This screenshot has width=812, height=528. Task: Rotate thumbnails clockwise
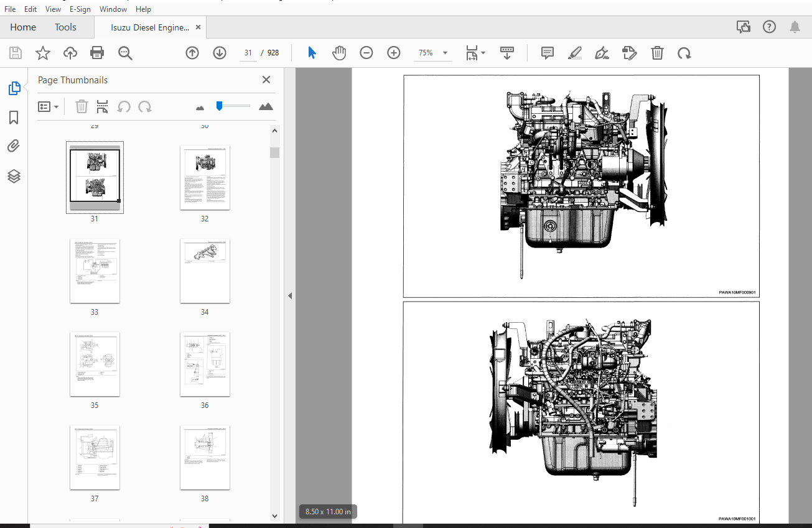(x=145, y=106)
